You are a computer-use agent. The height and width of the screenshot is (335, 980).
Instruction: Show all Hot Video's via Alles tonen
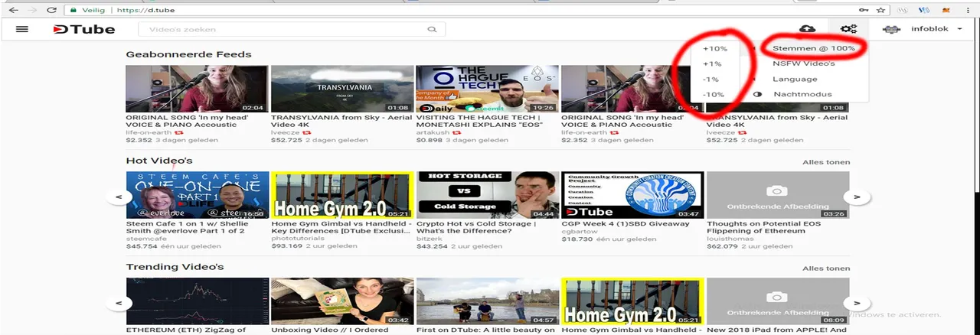click(x=826, y=162)
